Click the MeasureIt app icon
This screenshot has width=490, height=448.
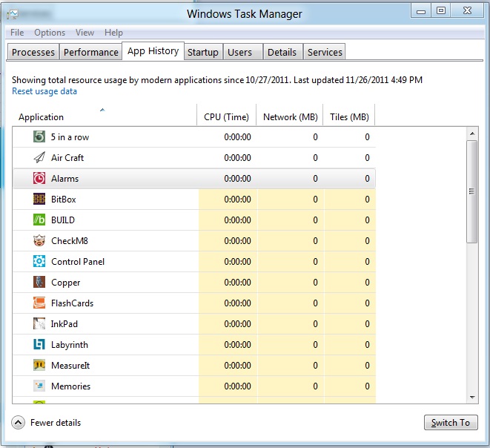pos(39,365)
